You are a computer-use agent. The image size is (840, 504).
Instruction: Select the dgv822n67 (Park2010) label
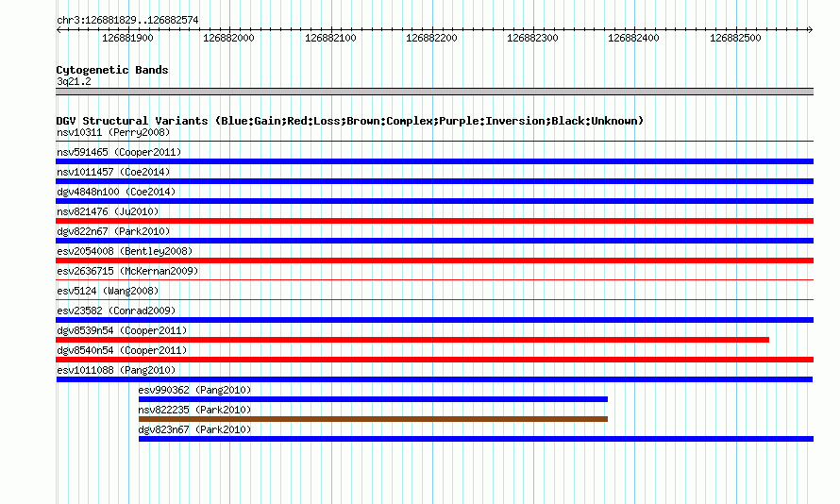(113, 231)
